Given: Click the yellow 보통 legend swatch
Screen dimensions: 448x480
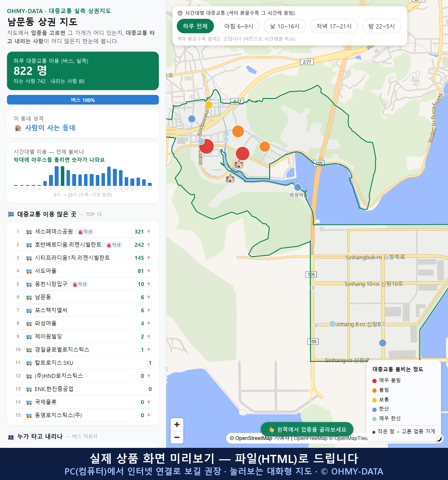Looking at the screenshot, I should (374, 400).
